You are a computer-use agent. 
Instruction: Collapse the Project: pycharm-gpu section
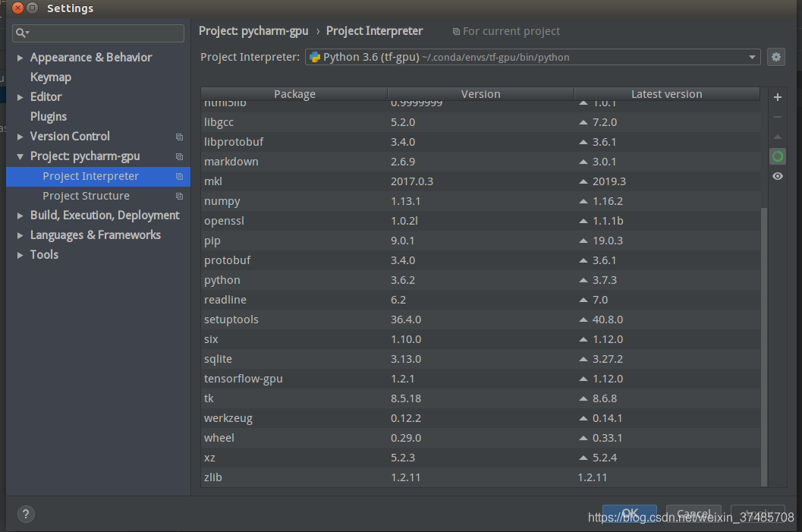(x=20, y=156)
